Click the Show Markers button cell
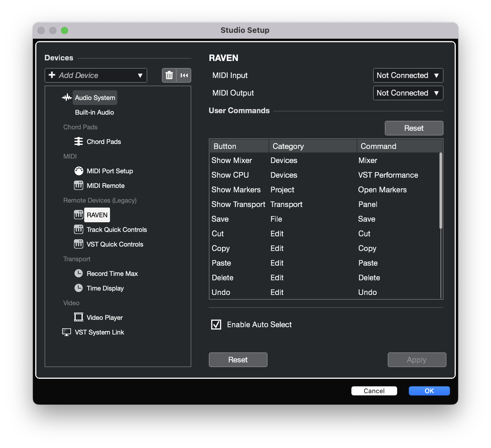Viewport: 491px width, 448px height. 236,190
